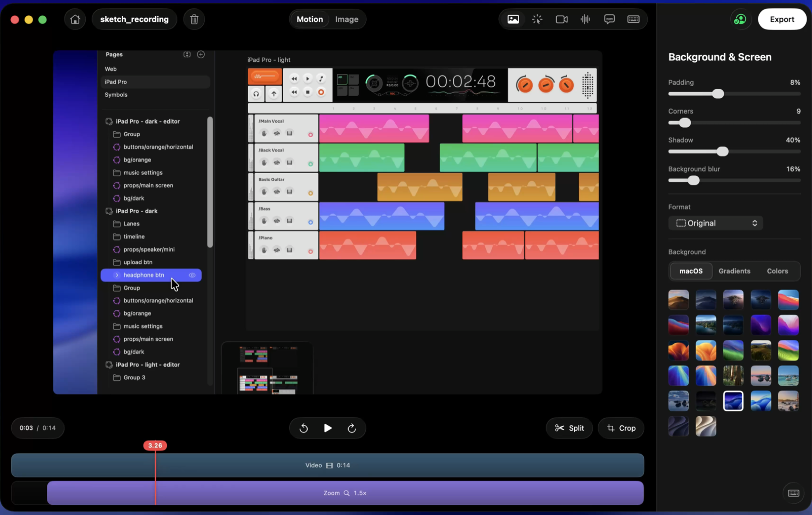Select the Colors background tab
Screen dimensions: 812x515
777,271
